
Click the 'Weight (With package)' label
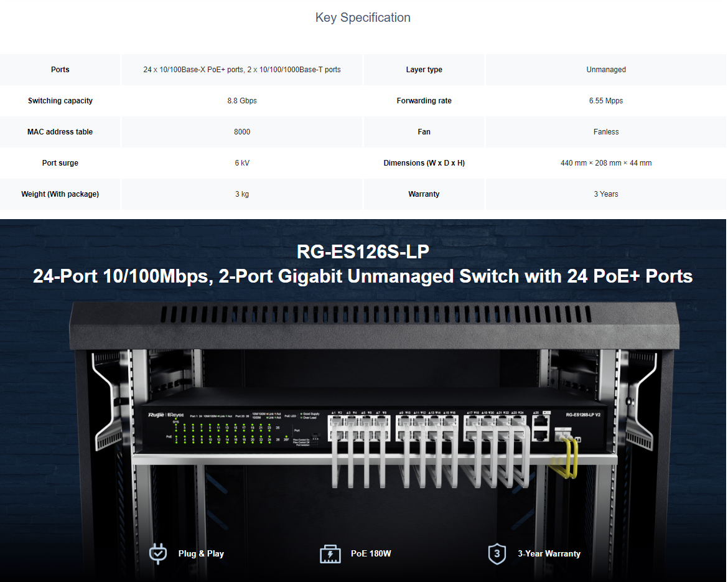click(x=60, y=194)
